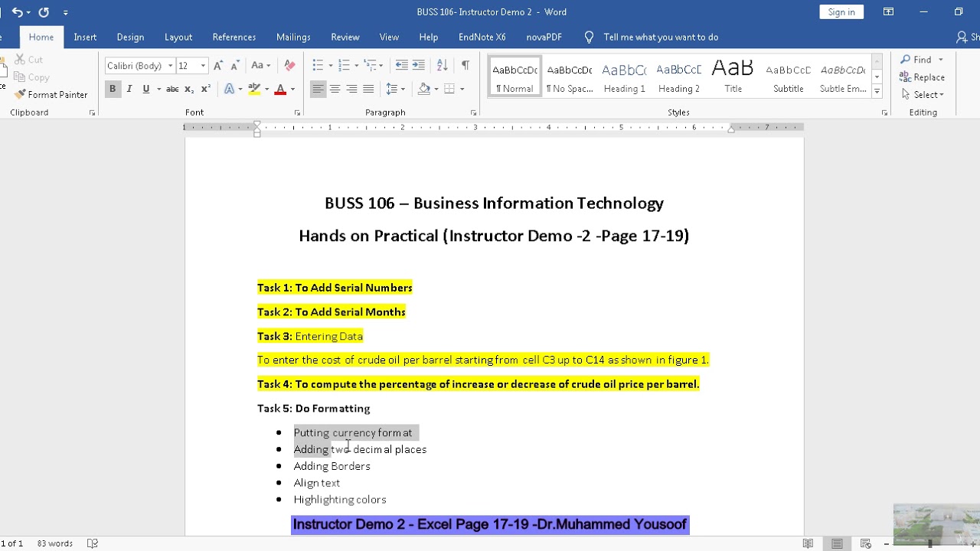Clear all formatting icon
This screenshot has width=980, height=551.
tap(289, 65)
